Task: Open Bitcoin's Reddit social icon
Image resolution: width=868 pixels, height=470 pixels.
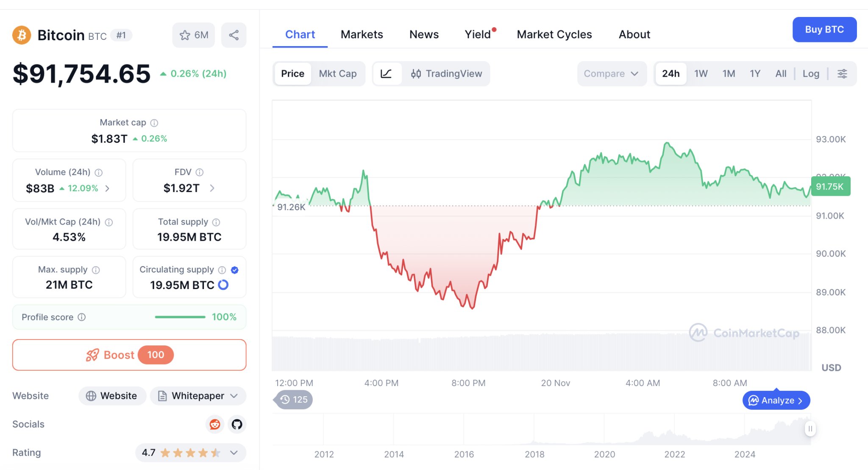Action: [215, 424]
